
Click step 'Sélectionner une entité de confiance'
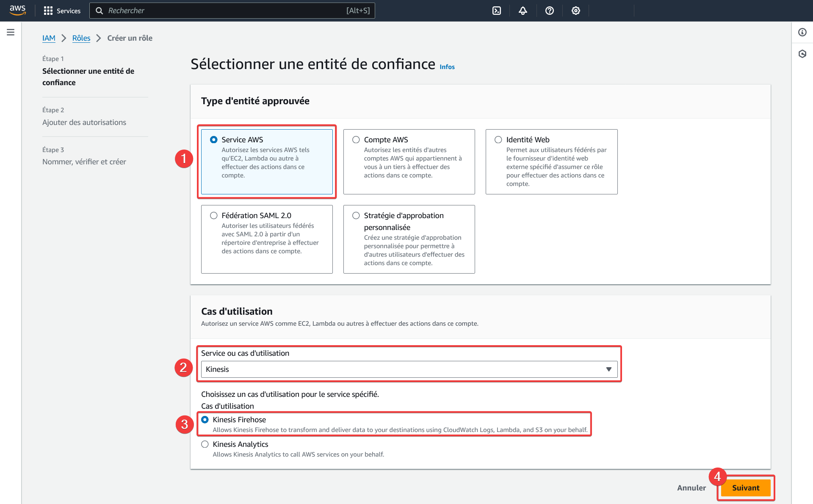[x=88, y=77]
